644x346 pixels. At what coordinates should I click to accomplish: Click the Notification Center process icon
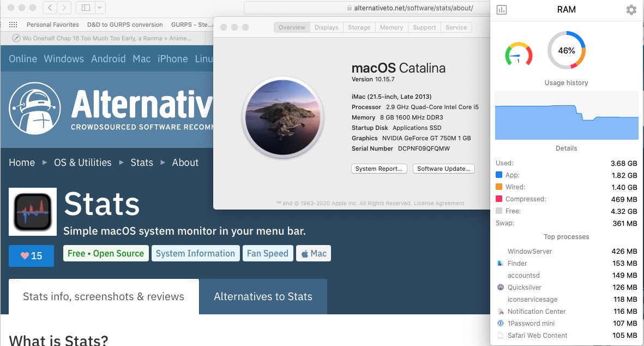click(x=500, y=312)
